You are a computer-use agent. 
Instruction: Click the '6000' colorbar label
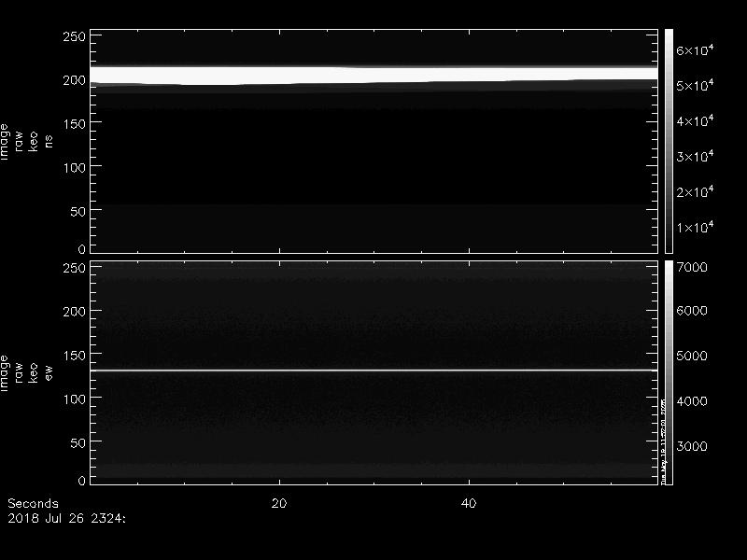692,311
